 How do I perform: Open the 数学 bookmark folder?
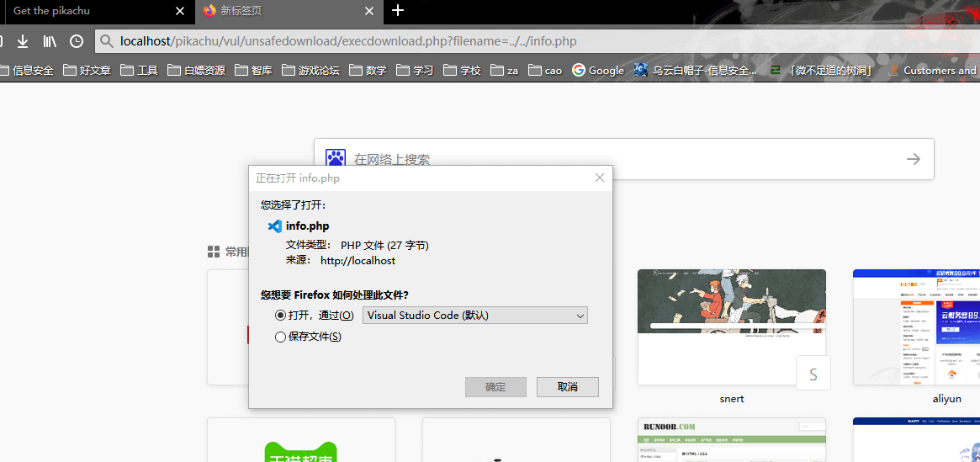[x=368, y=70]
